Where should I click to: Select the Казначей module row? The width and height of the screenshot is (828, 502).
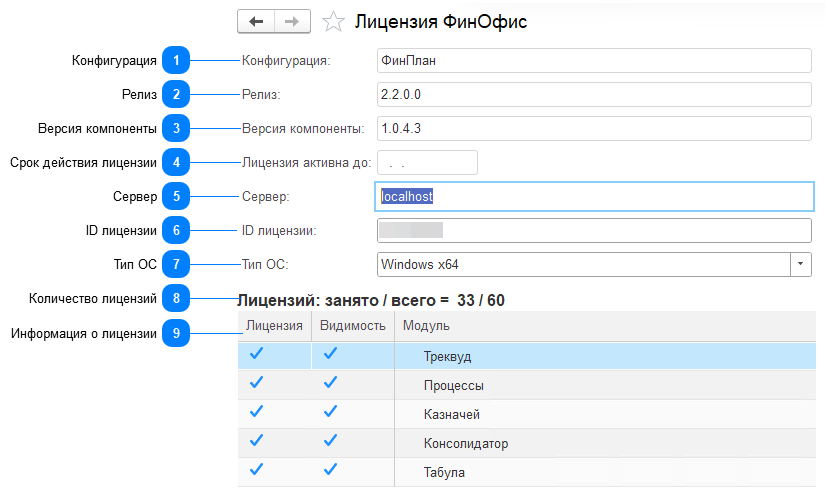527,414
